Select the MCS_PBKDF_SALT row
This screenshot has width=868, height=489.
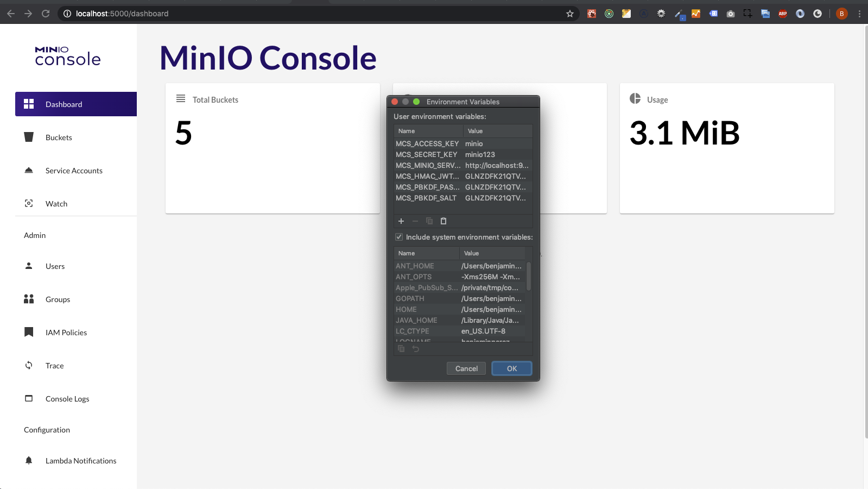[463, 198]
